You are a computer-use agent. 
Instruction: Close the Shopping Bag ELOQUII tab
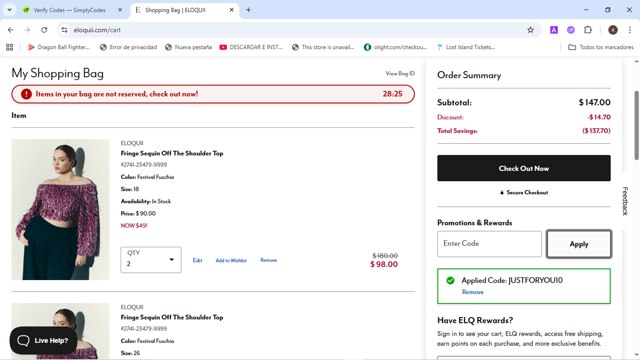(231, 10)
